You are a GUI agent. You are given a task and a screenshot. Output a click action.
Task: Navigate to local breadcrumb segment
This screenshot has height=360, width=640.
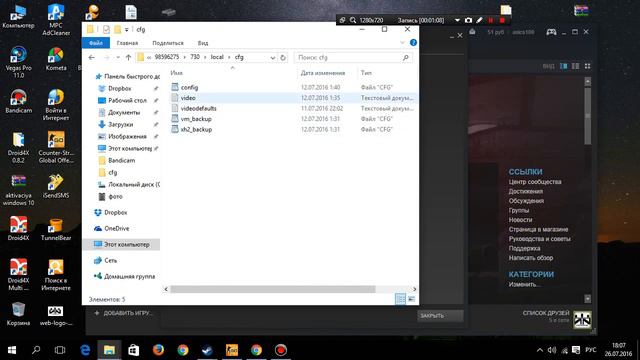pos(217,57)
